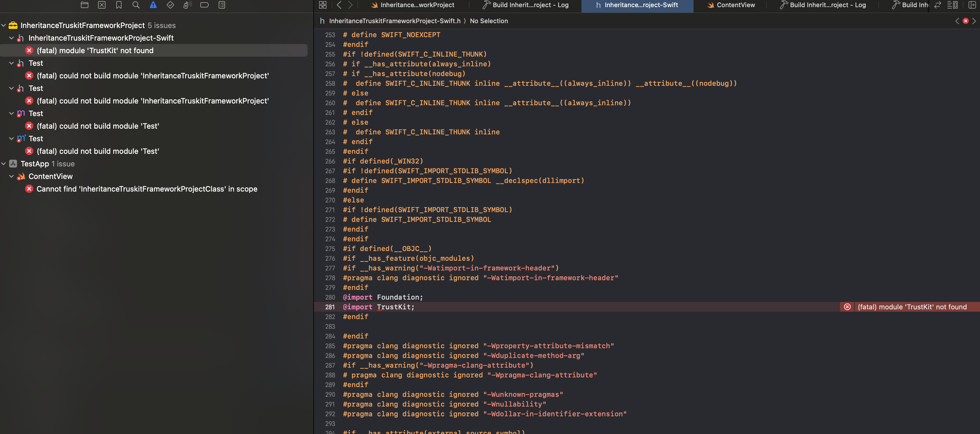Viewport: 980px width, 434px height.
Task: Jump to next issue arrow
Action: (974, 21)
